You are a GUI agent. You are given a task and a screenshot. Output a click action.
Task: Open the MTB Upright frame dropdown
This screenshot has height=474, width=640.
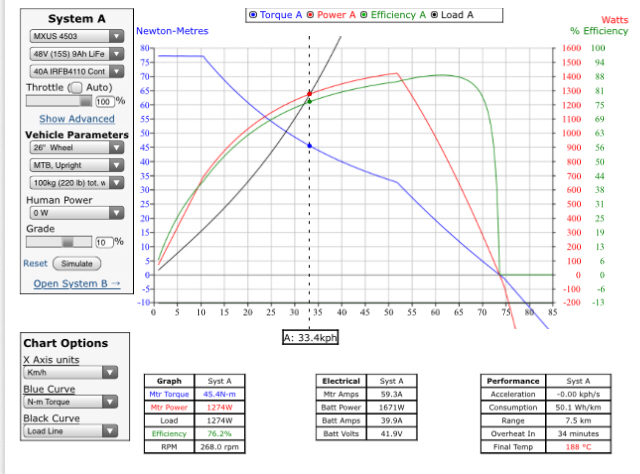point(75,164)
